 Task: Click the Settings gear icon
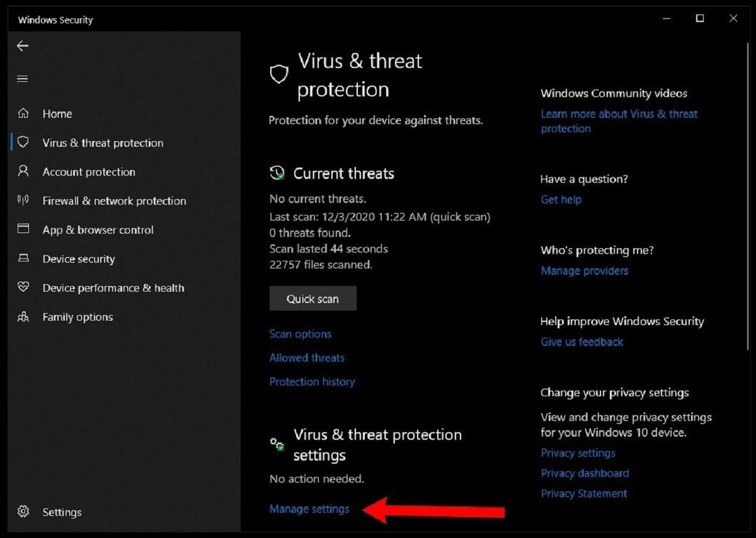(x=23, y=512)
